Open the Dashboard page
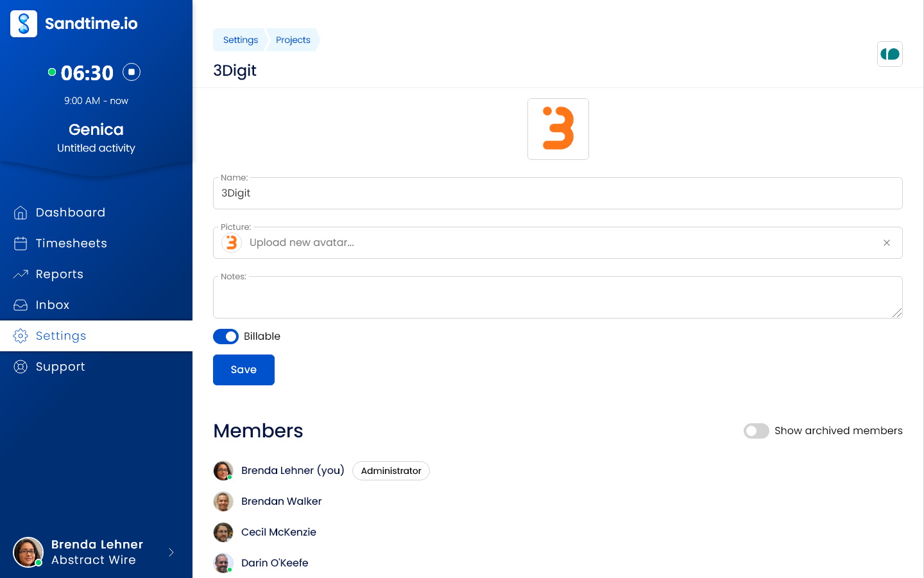Image resolution: width=924 pixels, height=578 pixels. [x=70, y=213]
